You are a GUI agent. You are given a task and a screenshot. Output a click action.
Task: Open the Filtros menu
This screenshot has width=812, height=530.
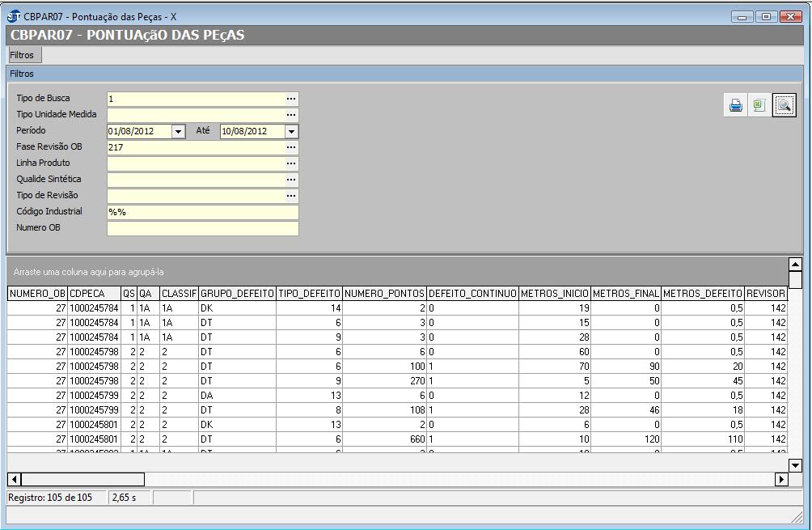click(23, 55)
